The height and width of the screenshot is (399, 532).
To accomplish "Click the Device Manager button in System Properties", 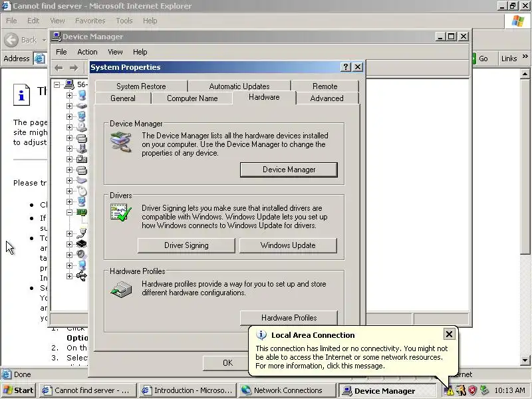I will coord(289,170).
